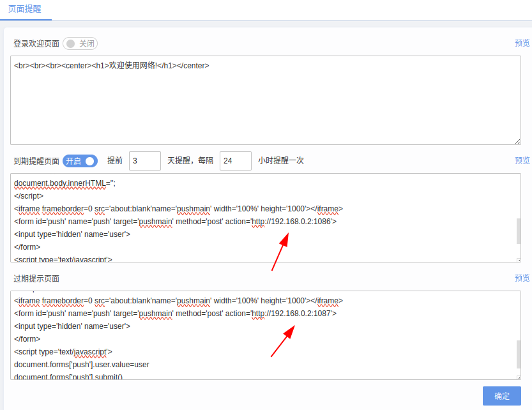The height and width of the screenshot is (410, 532).
Task: Toggle the 登录欢迎页面 switch on
Action: point(80,43)
